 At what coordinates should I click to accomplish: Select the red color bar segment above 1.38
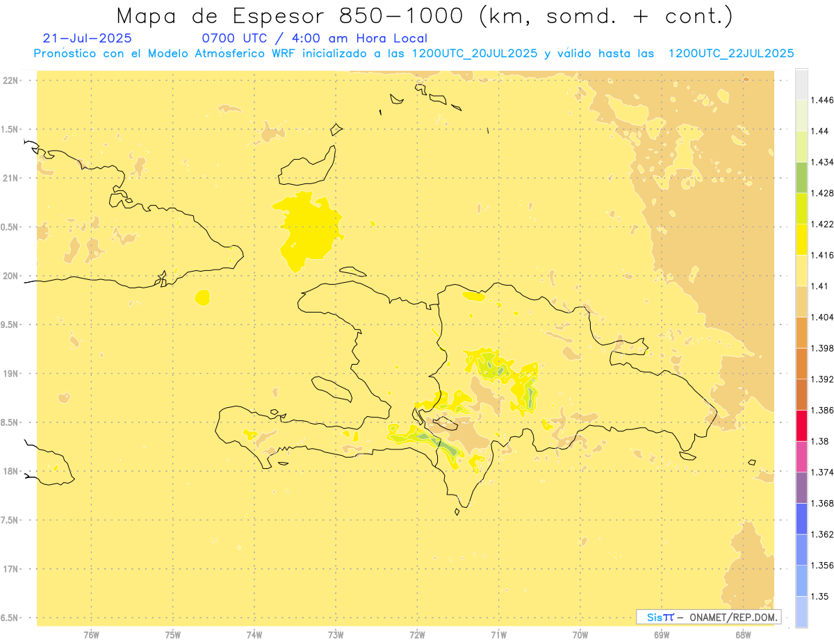pos(801,425)
